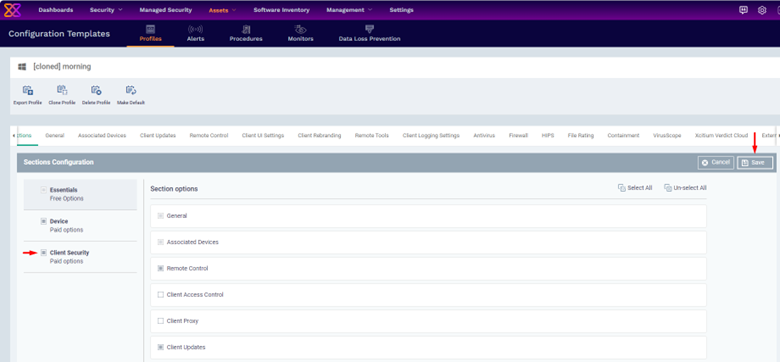780x362 pixels.
Task: Select the Device Paid options category
Action: coord(80,226)
